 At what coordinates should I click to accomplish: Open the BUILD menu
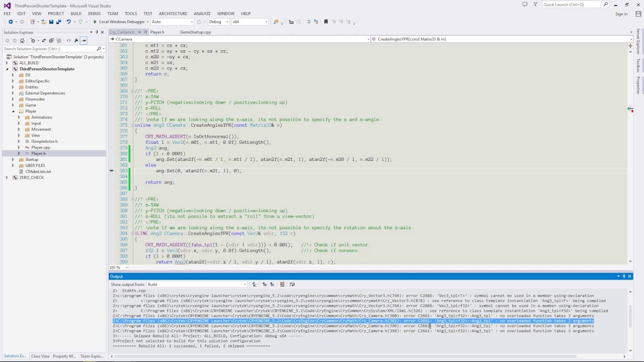click(76, 14)
